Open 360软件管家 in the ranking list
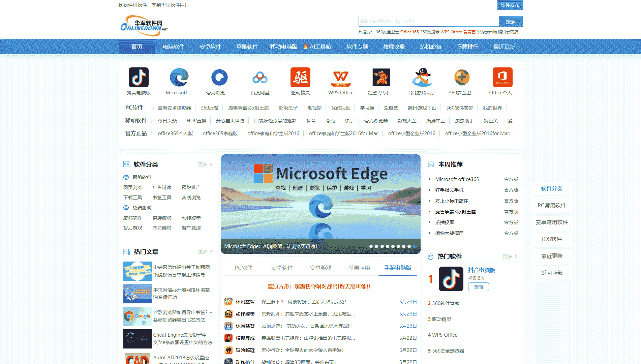 446,303
